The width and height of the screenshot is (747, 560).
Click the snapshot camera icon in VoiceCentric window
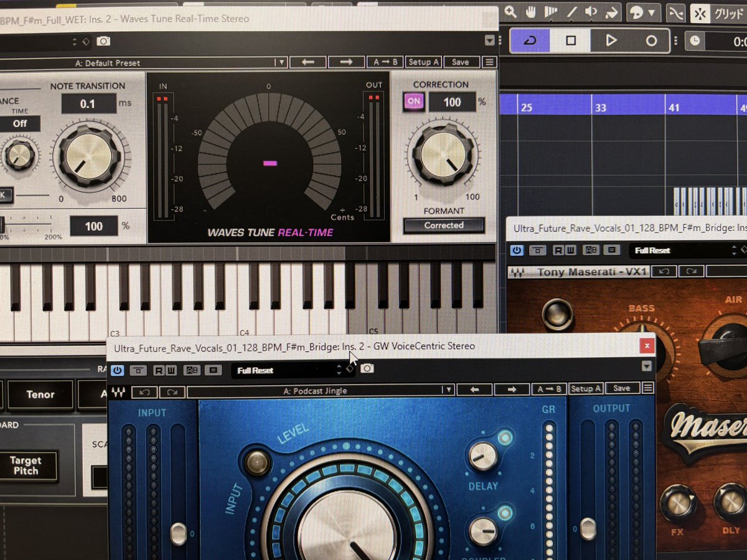point(367,369)
